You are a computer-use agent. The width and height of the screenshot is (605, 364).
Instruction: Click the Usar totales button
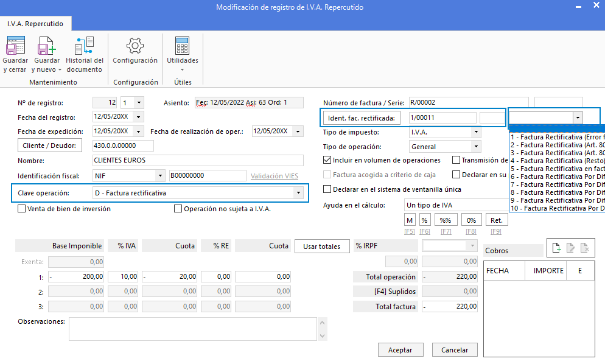click(x=322, y=247)
